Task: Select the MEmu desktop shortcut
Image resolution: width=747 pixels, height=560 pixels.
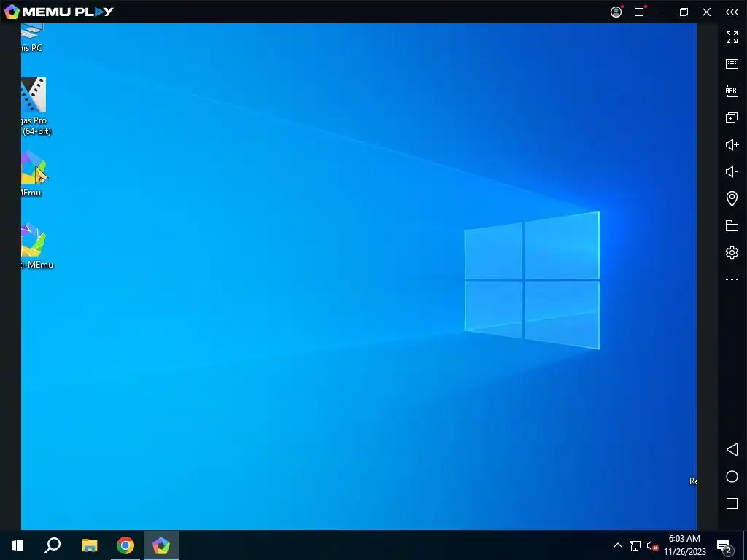Action: point(34,174)
